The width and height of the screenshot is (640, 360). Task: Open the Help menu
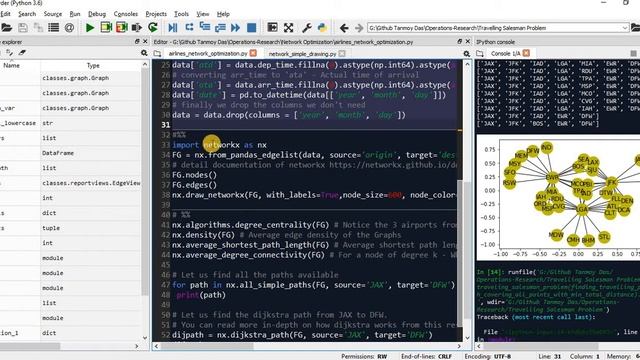[223, 14]
